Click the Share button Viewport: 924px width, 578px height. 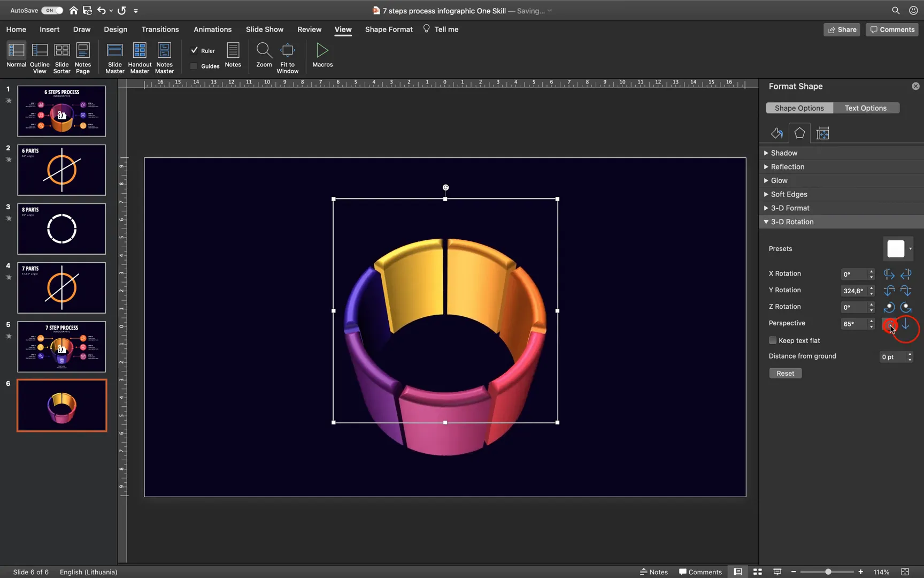tap(842, 29)
